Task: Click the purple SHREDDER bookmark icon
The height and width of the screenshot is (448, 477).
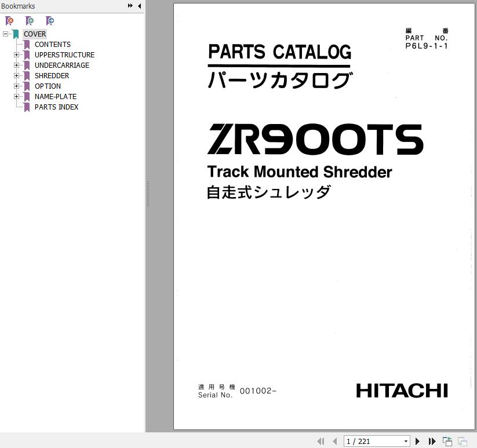Action: pyautogui.click(x=27, y=76)
